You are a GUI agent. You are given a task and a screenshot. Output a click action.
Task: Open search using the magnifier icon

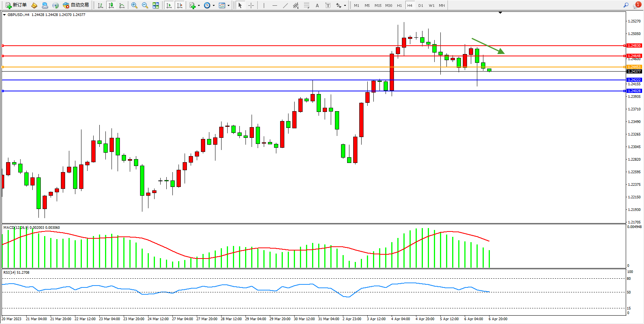(626, 5)
